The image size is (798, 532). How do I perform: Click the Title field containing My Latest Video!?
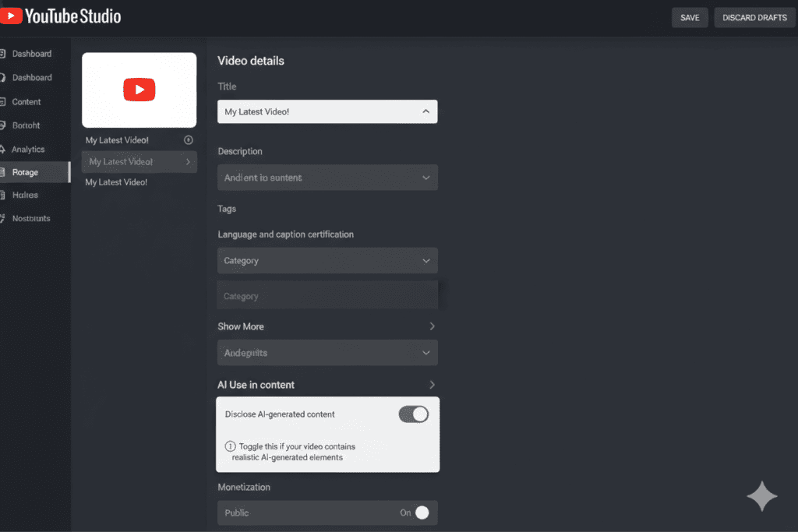tap(327, 111)
